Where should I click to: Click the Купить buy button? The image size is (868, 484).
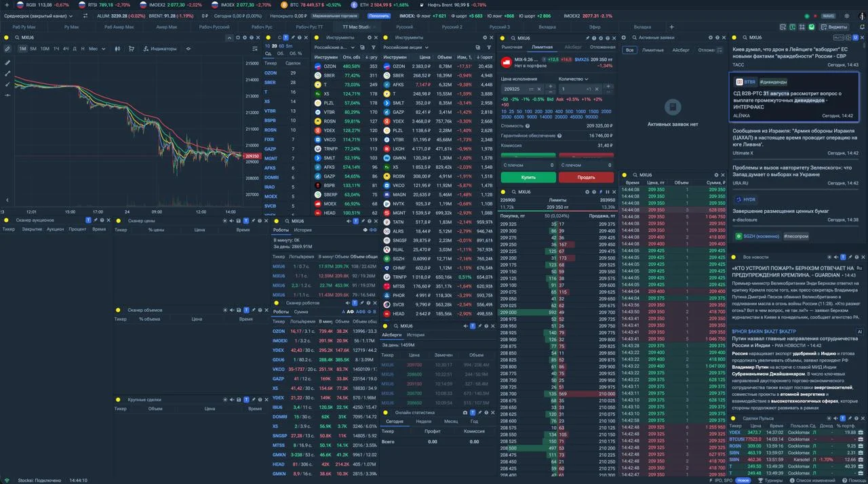click(528, 177)
